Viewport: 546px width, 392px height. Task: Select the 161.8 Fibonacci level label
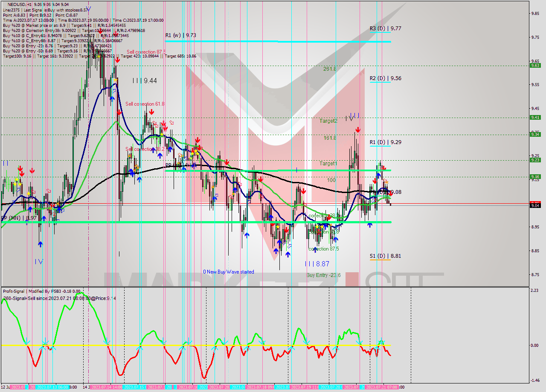point(330,138)
